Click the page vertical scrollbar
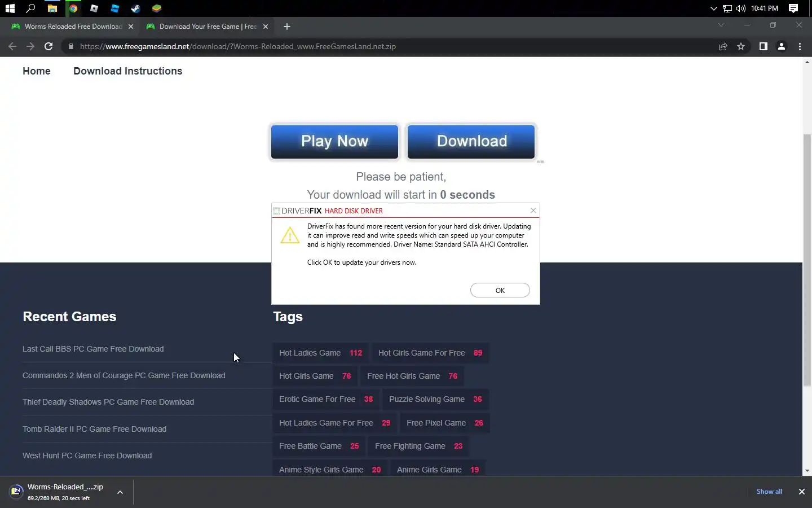Viewport: 812px width, 508px height. pyautogui.click(x=807, y=260)
